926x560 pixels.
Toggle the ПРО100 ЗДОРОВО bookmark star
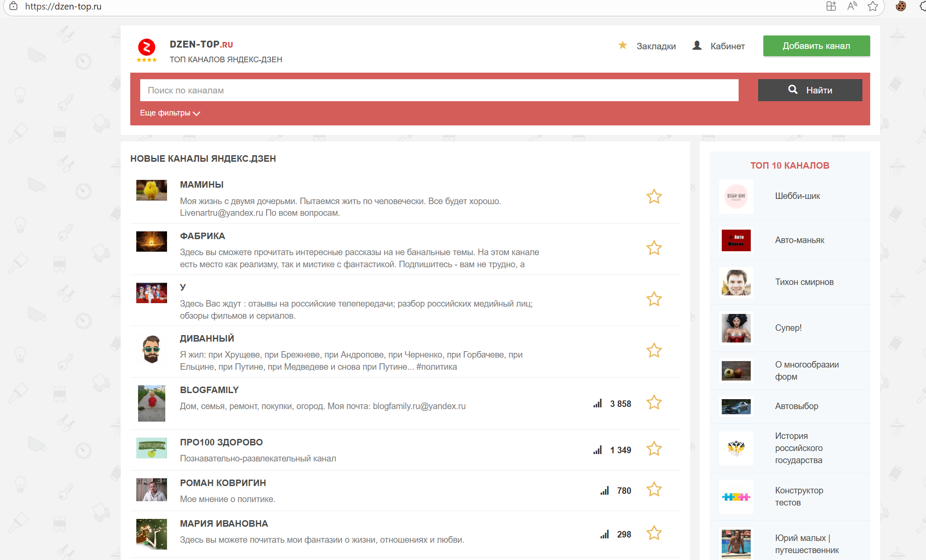click(x=654, y=448)
